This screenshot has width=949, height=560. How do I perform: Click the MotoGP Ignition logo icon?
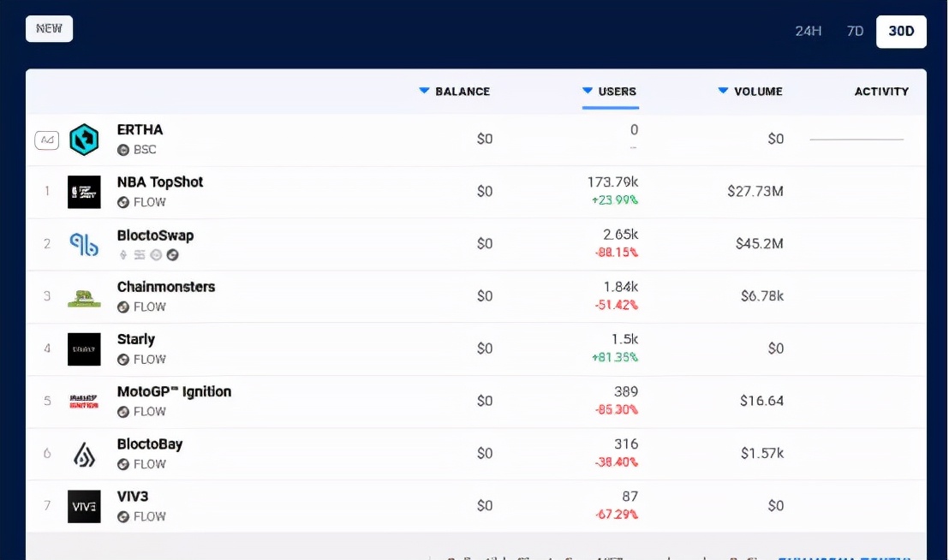[x=84, y=402]
